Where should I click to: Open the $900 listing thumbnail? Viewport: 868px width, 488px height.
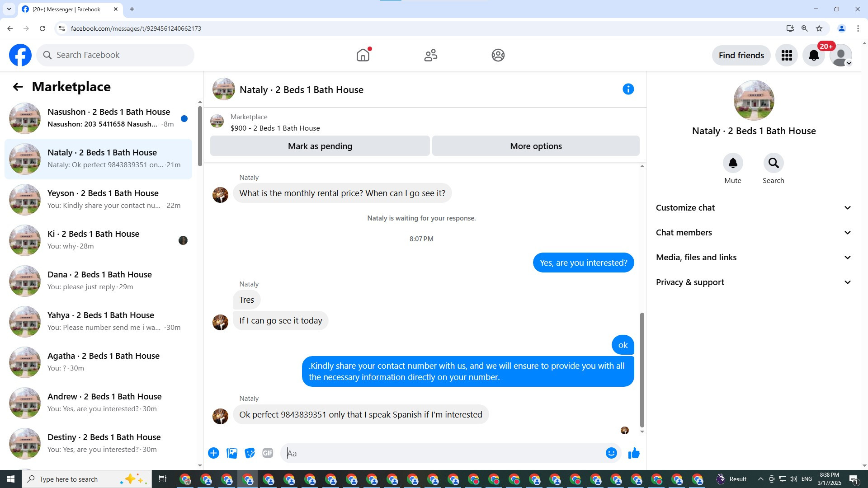[x=217, y=121]
